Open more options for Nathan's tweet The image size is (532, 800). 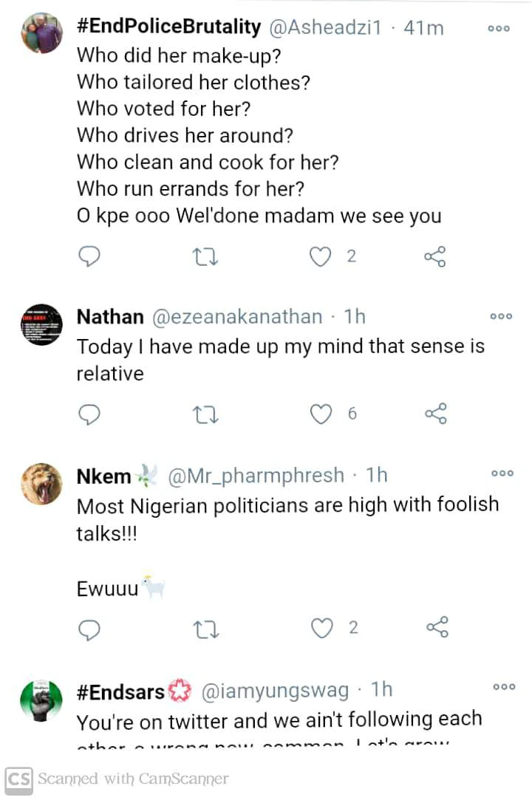click(501, 317)
